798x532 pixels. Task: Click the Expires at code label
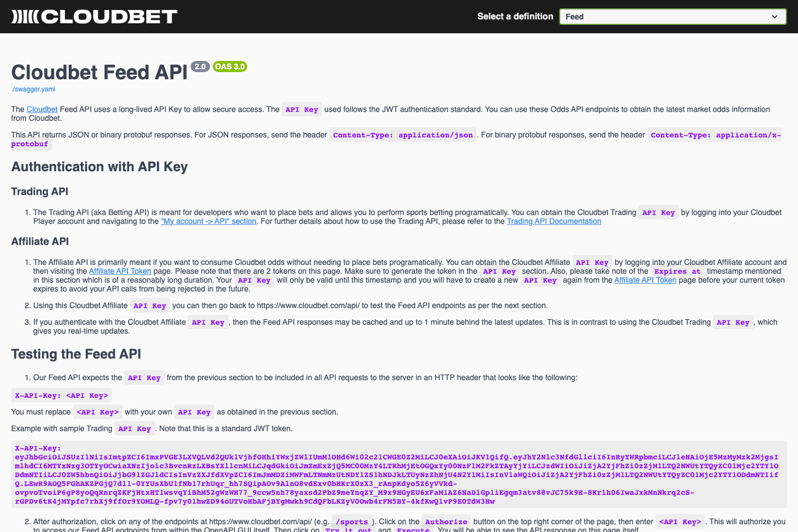tap(677, 271)
